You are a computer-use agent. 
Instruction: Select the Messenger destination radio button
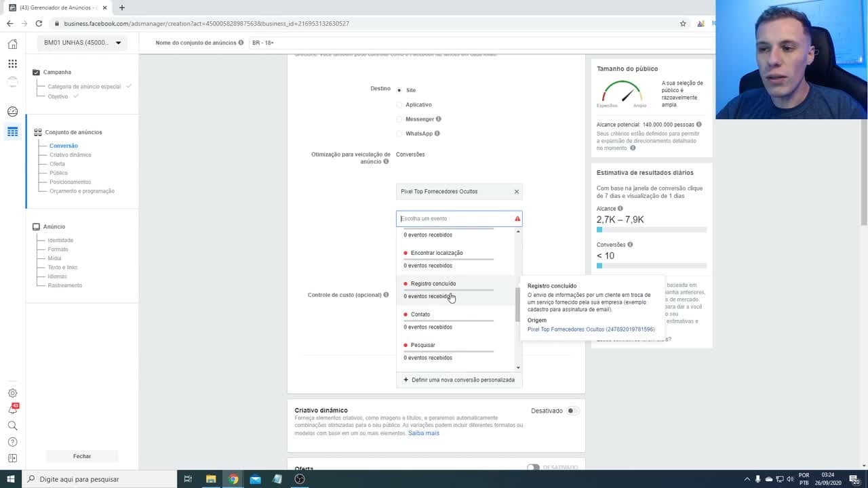click(399, 119)
